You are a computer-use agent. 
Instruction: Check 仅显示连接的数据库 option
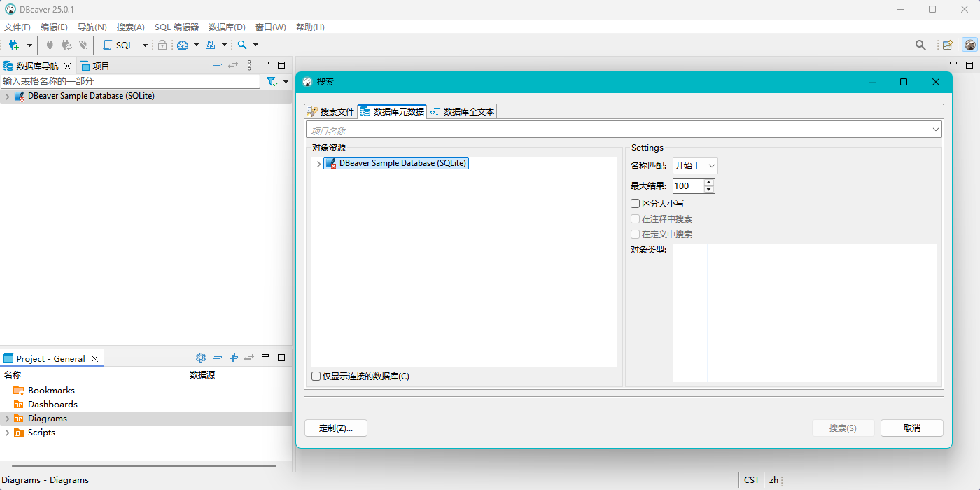pyautogui.click(x=316, y=377)
